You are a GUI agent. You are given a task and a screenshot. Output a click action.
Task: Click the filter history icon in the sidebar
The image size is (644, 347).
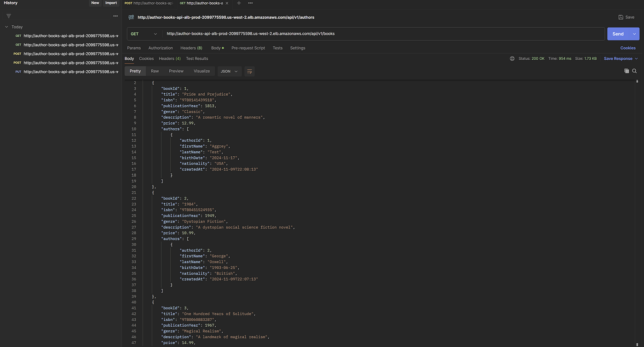tap(8, 16)
